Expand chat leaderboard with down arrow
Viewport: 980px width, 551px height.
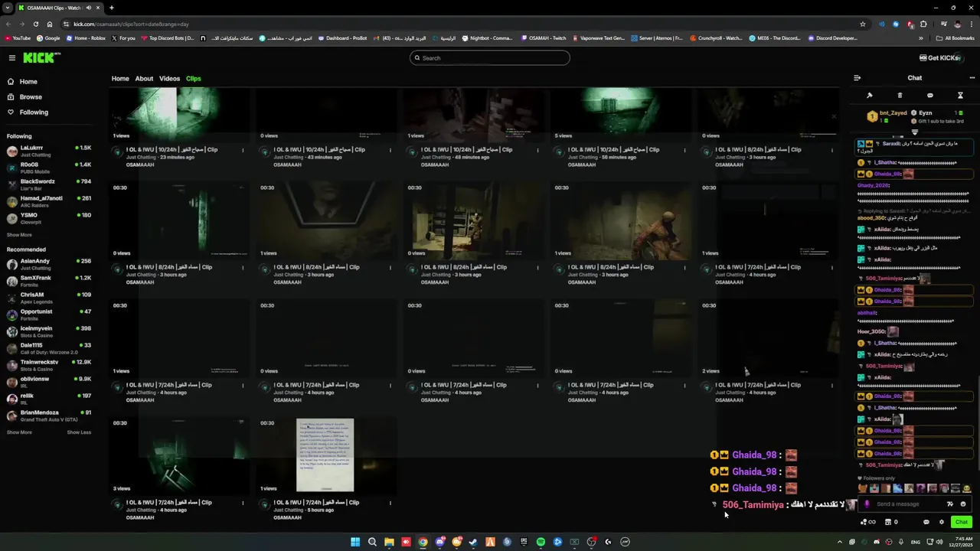point(914,132)
